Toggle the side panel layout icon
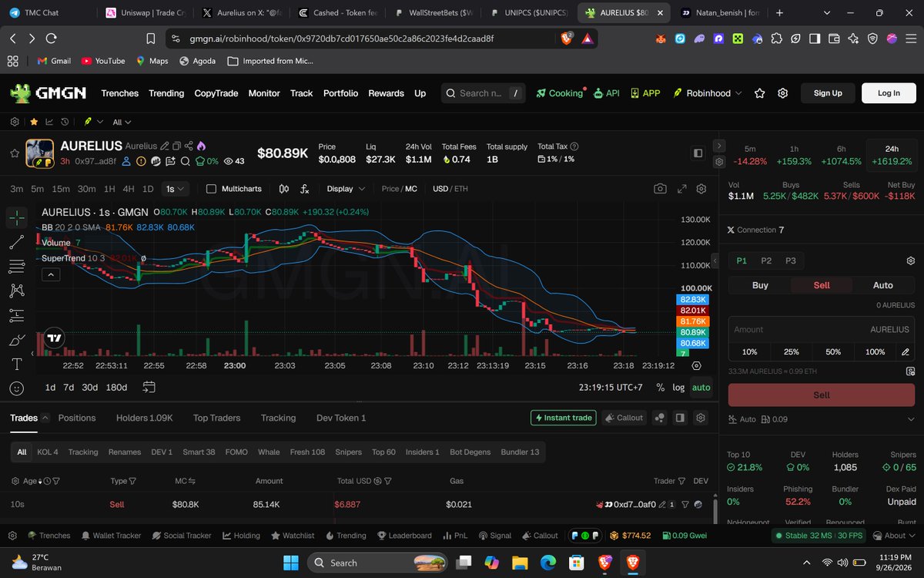Screen dimensions: 924x578 coord(698,153)
